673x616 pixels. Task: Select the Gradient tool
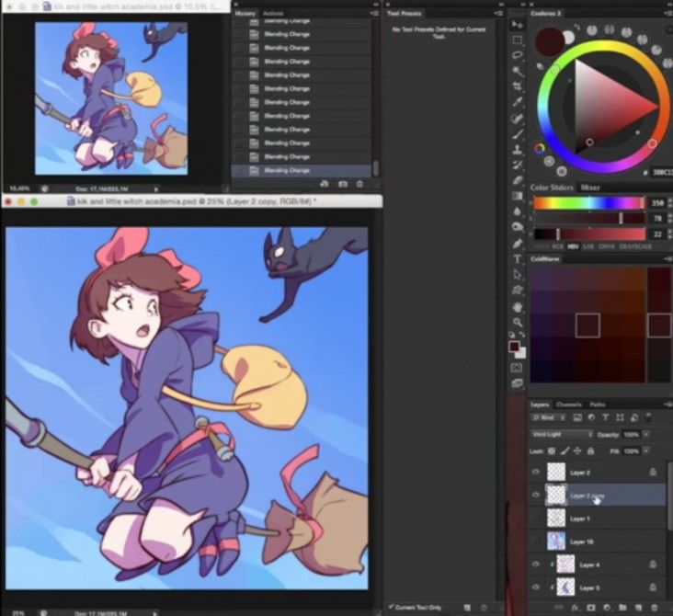pos(518,196)
